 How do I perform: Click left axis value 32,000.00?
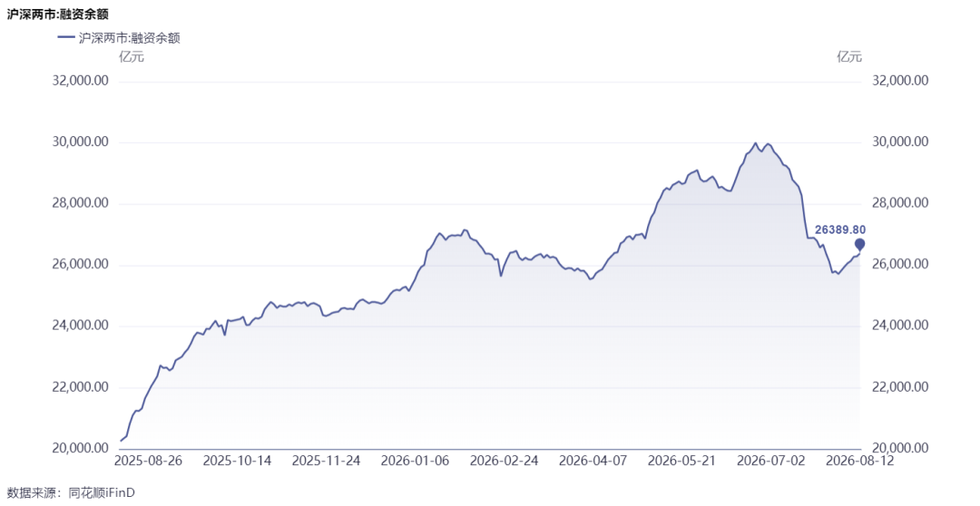click(x=80, y=81)
